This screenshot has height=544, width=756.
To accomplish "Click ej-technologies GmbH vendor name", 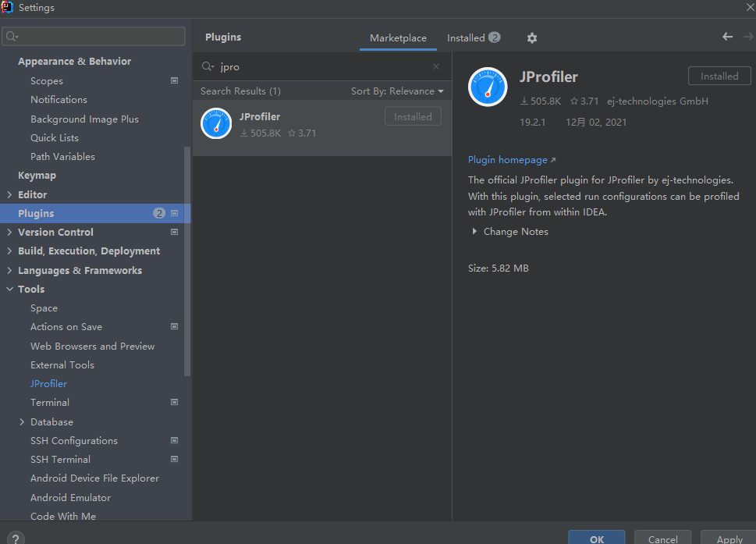I will [x=658, y=101].
